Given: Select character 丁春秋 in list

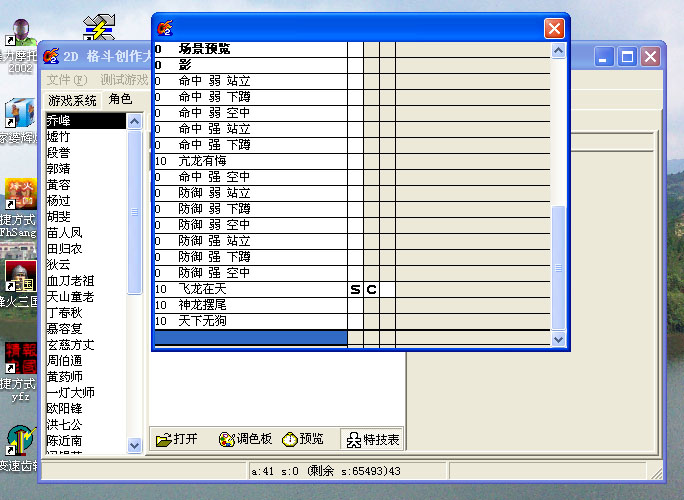Looking at the screenshot, I should point(86,313).
